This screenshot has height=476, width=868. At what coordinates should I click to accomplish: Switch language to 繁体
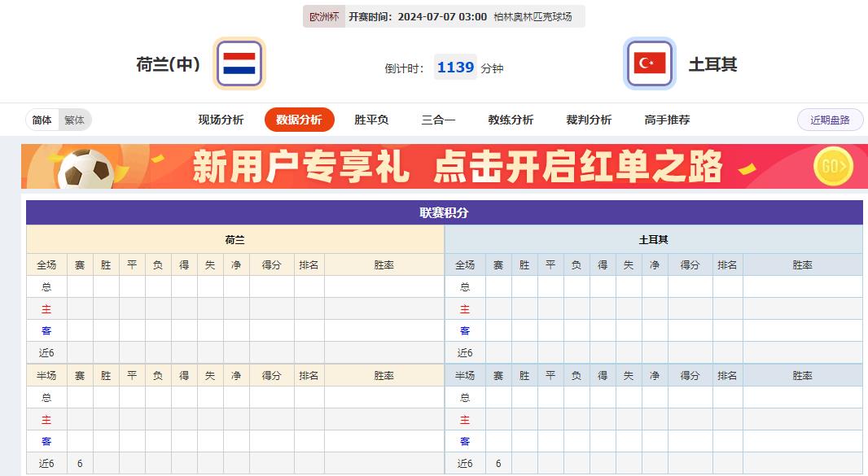(x=73, y=119)
